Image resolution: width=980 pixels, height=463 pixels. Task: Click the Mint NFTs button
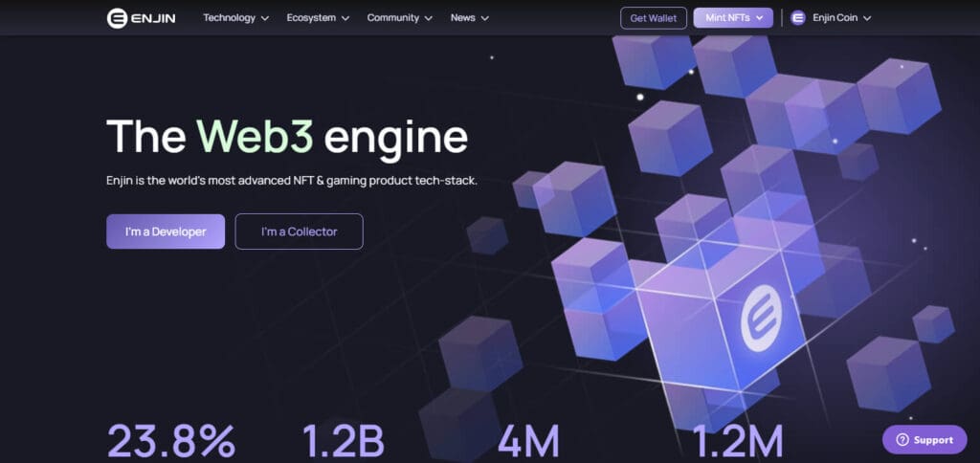(733, 18)
